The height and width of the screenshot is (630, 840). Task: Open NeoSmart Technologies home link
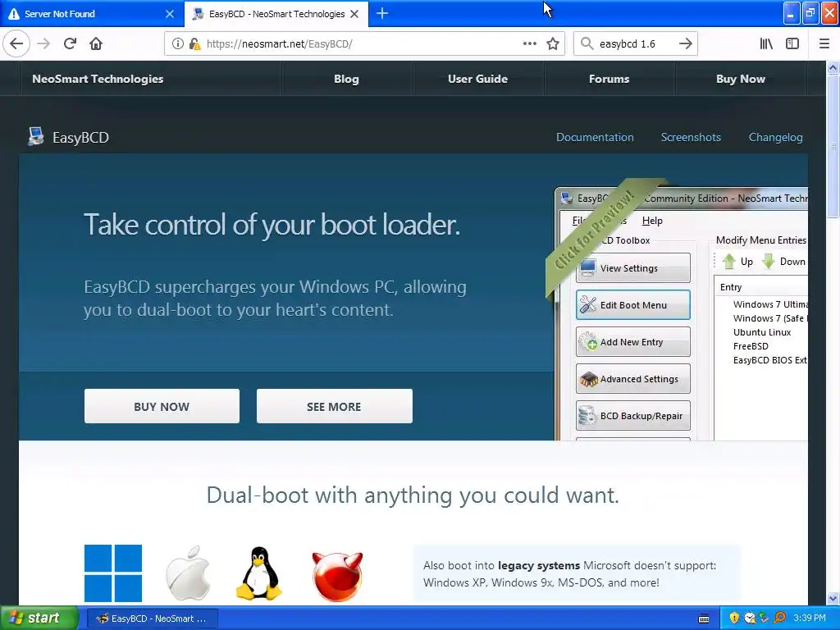coord(98,79)
